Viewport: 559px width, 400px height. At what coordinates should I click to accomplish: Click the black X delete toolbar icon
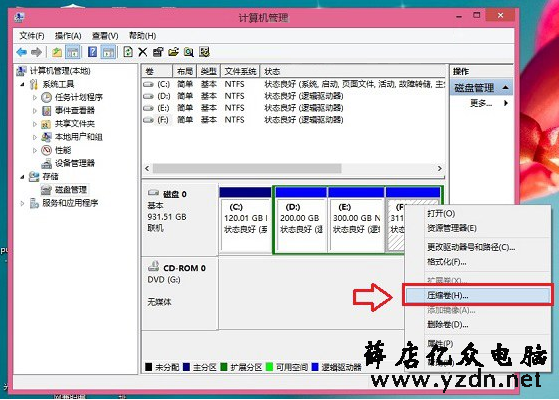coord(143,52)
